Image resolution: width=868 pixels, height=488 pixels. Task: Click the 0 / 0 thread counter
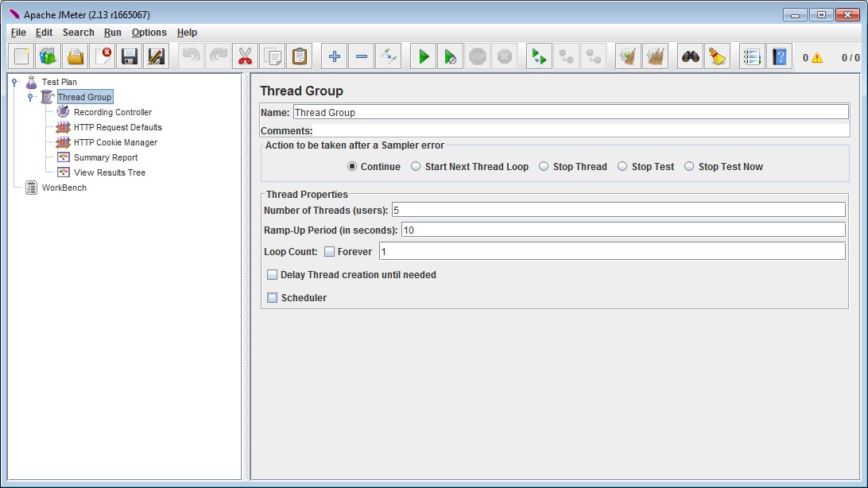click(851, 57)
